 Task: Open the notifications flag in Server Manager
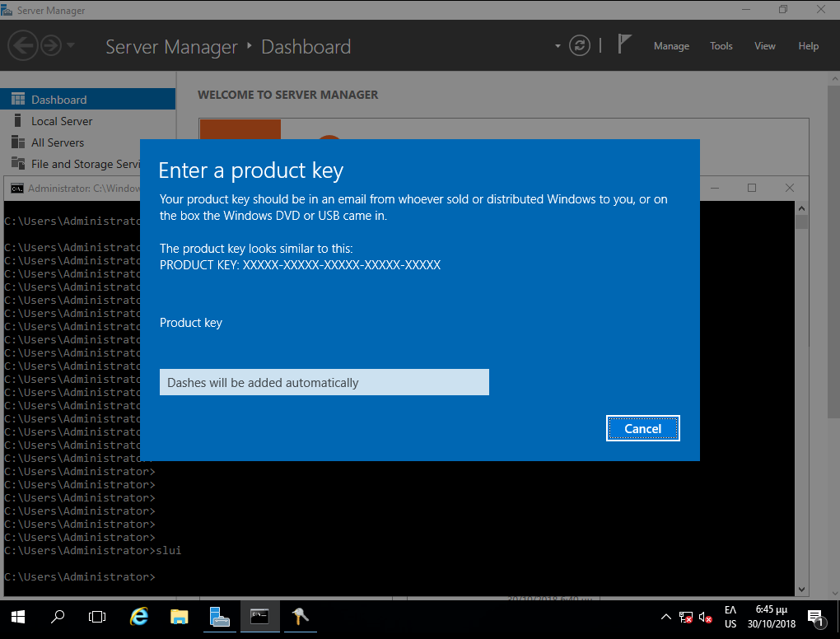[624, 44]
